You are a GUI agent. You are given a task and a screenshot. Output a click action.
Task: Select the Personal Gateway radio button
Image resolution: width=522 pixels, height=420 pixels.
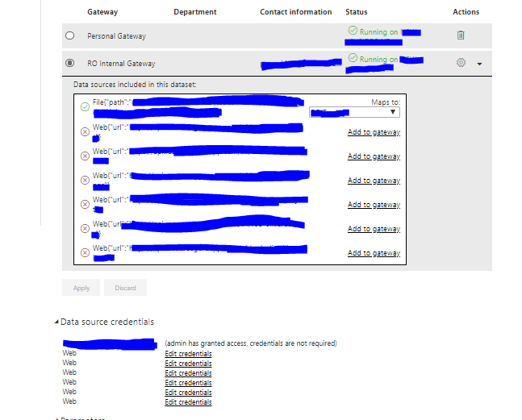pos(69,35)
